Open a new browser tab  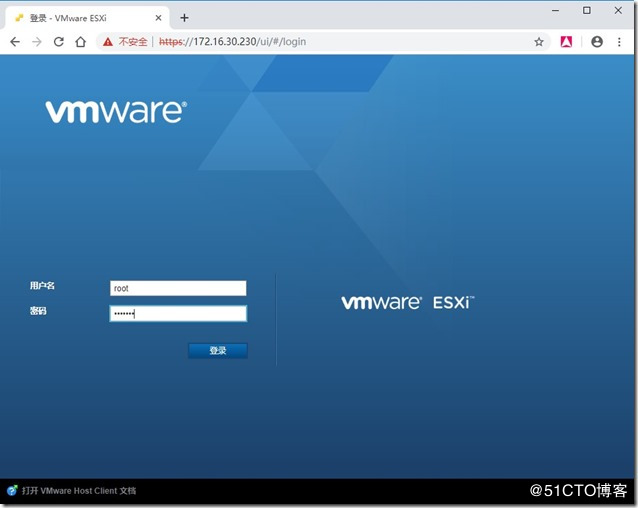tap(184, 17)
